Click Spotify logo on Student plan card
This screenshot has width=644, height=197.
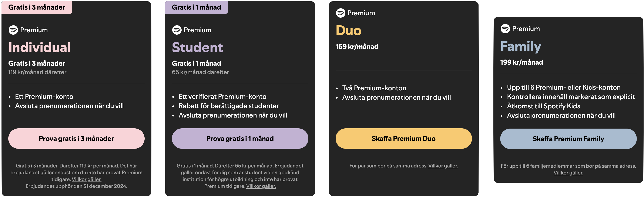tap(177, 30)
